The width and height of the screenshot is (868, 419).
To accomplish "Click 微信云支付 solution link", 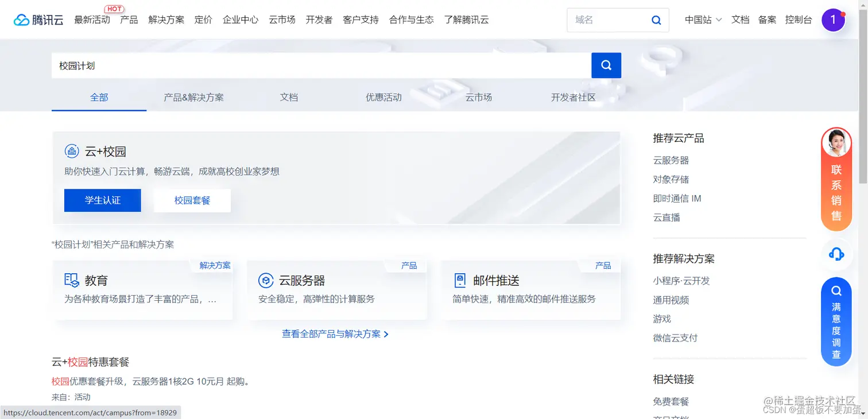I will point(676,337).
